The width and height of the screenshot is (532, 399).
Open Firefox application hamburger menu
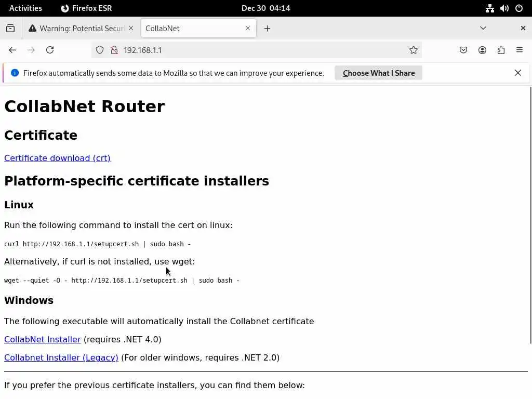pos(520,50)
